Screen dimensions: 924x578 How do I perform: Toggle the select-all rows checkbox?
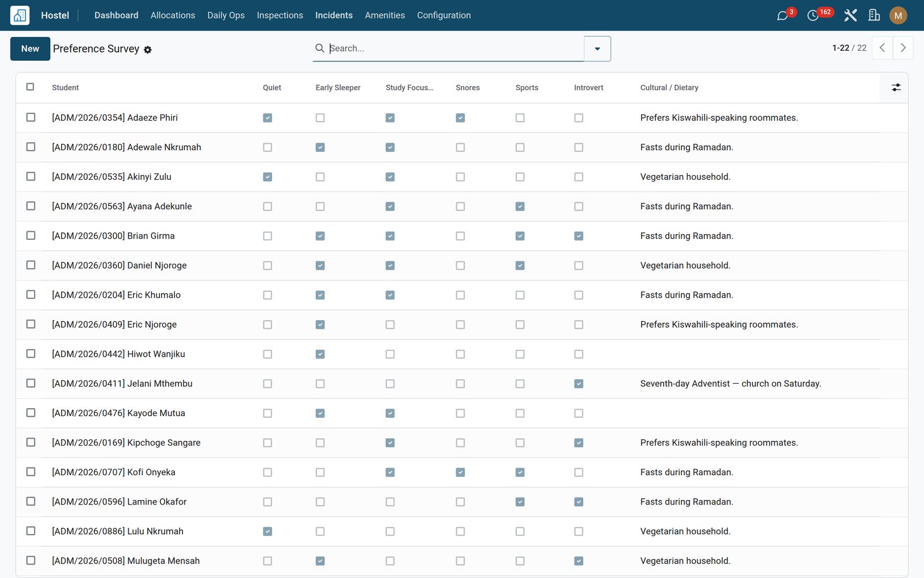30,87
